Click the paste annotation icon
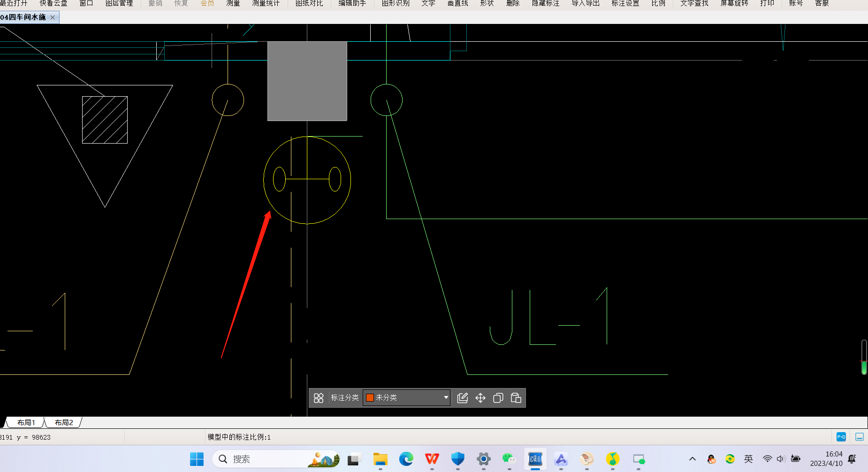The width and height of the screenshot is (868, 472). click(516, 398)
